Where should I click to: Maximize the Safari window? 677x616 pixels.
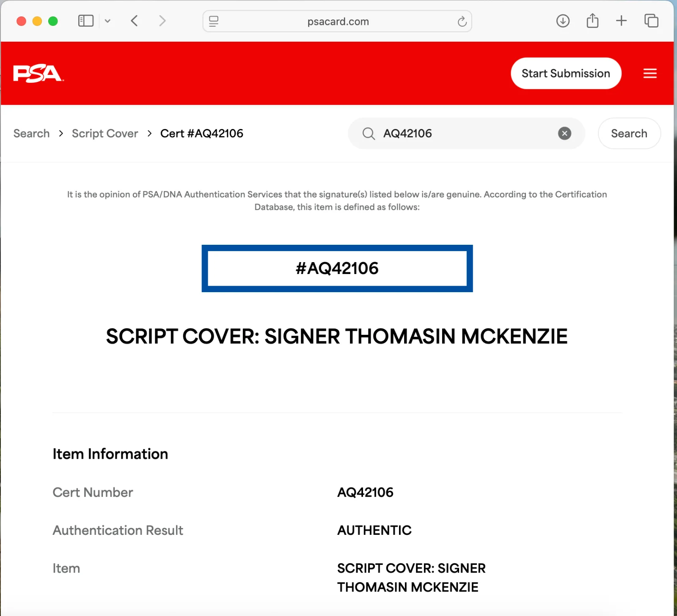[x=53, y=21]
